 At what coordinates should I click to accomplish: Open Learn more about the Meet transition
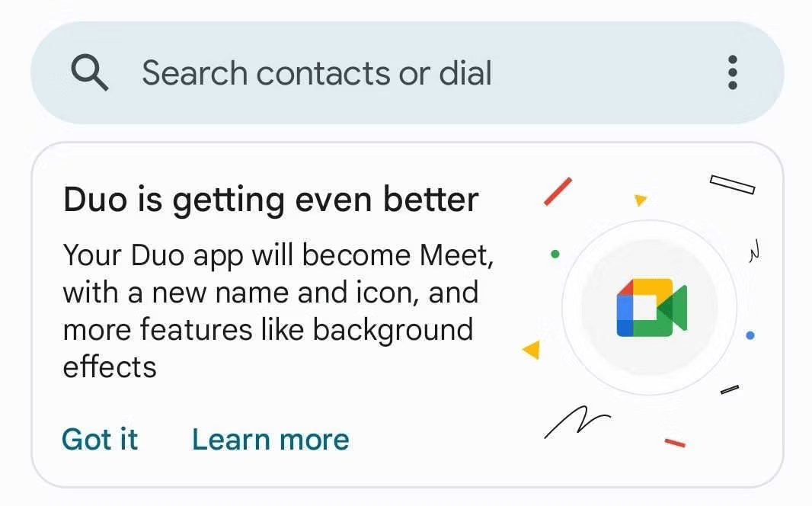click(270, 440)
